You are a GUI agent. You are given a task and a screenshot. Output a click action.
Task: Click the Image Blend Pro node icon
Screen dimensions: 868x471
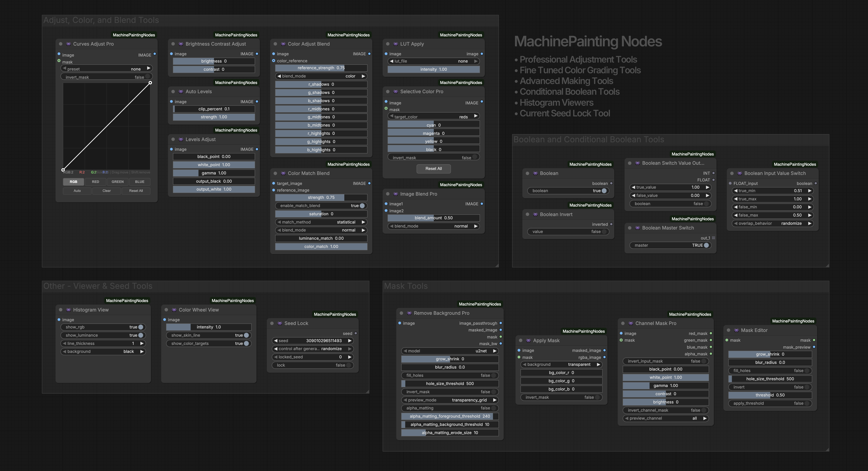click(396, 194)
